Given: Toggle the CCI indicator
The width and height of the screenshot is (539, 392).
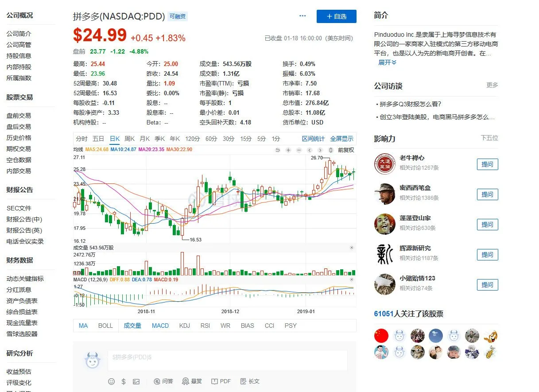Looking at the screenshot, I should [x=269, y=326].
